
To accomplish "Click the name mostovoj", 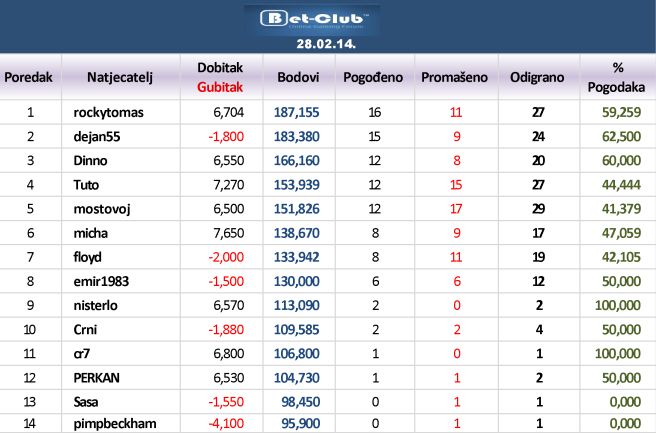I will (102, 209).
